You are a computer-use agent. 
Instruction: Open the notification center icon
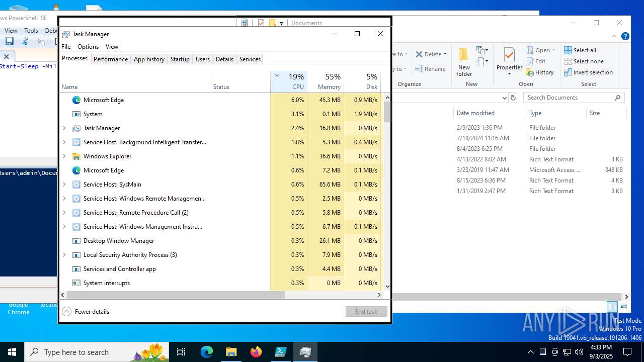(627, 352)
